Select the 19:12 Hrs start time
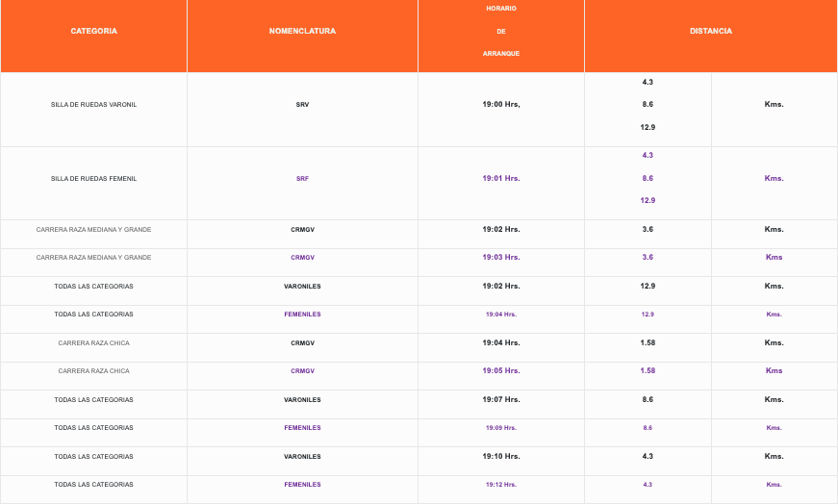838x504 pixels. point(500,485)
